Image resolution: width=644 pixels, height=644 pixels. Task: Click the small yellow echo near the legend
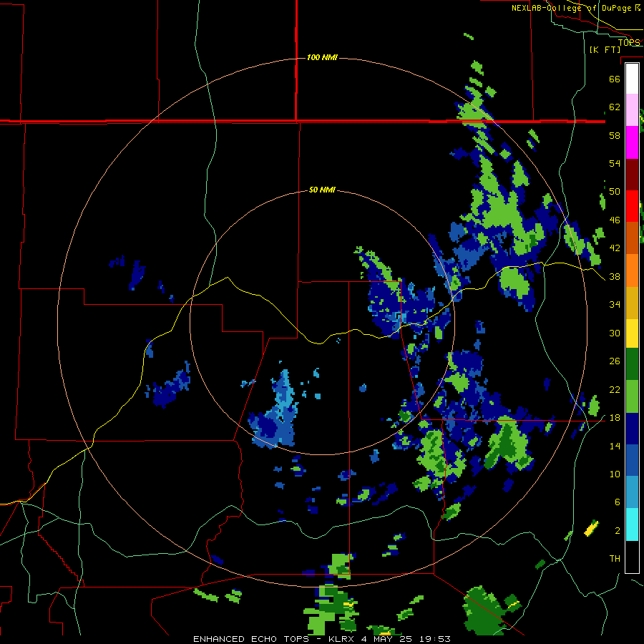[592, 528]
